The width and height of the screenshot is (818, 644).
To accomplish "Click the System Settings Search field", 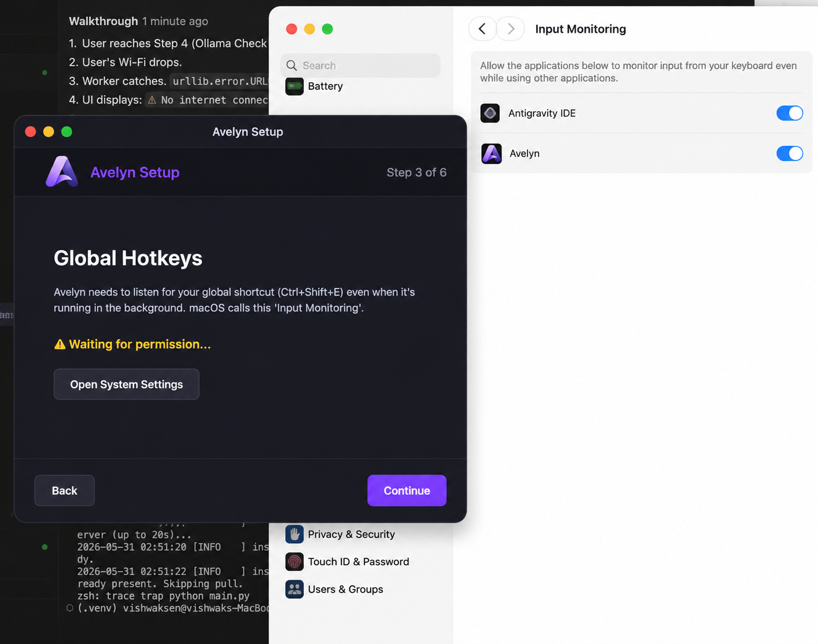I will tap(360, 65).
